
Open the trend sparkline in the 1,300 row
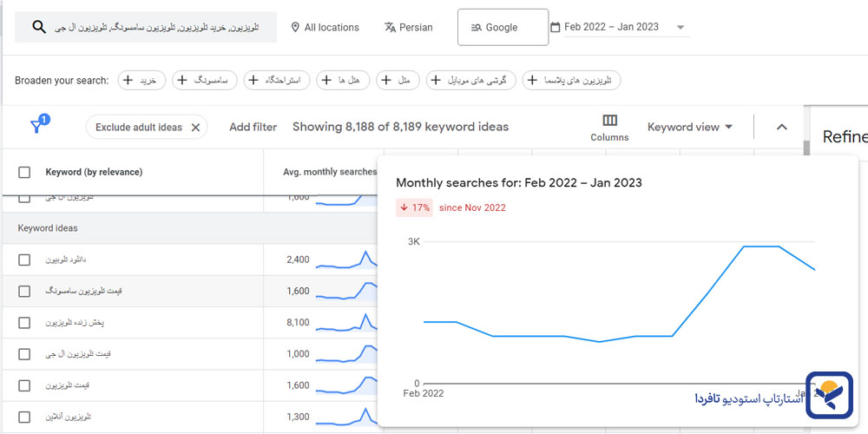click(x=346, y=417)
